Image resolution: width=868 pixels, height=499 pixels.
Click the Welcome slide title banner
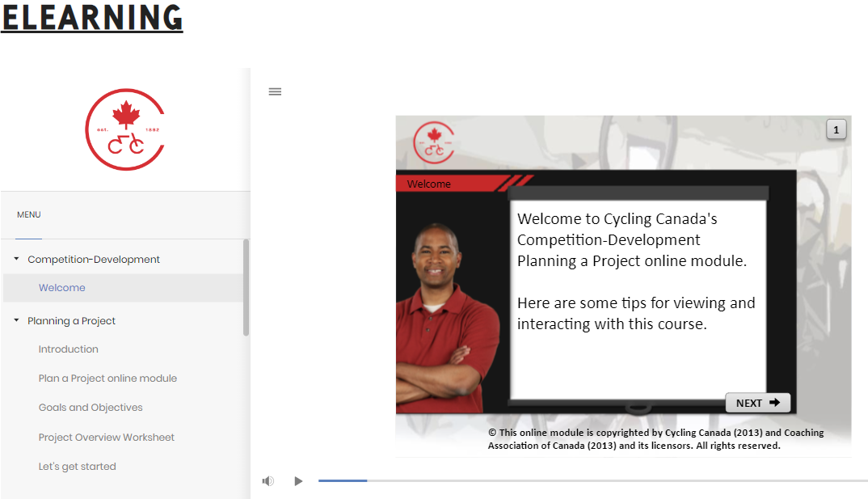pos(464,184)
